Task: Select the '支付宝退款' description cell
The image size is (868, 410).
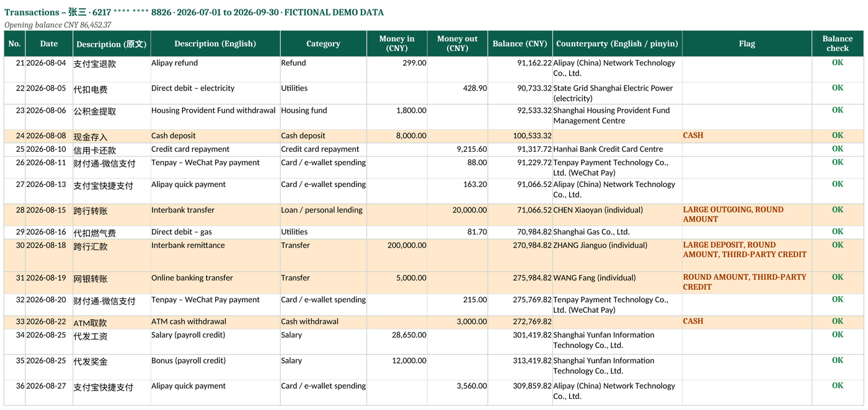Action: pos(112,69)
